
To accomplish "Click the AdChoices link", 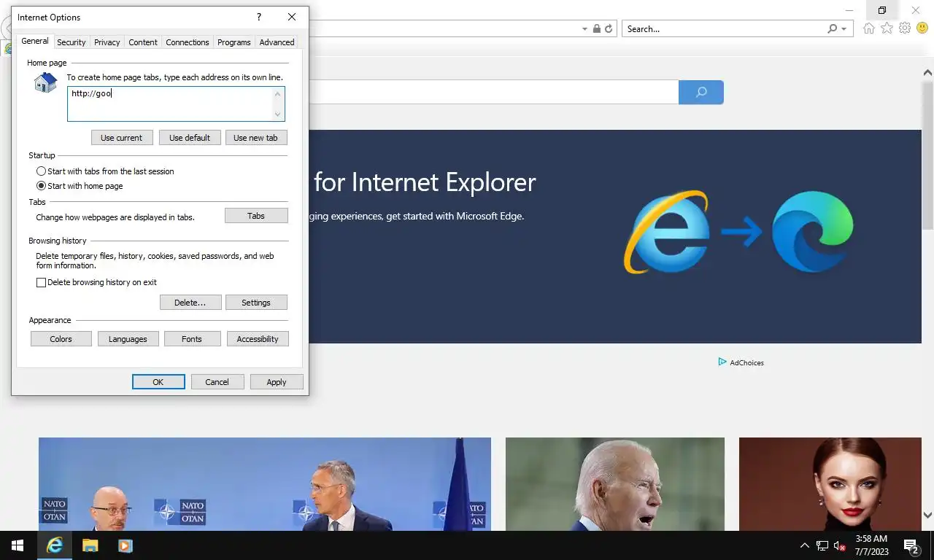I will 741,362.
